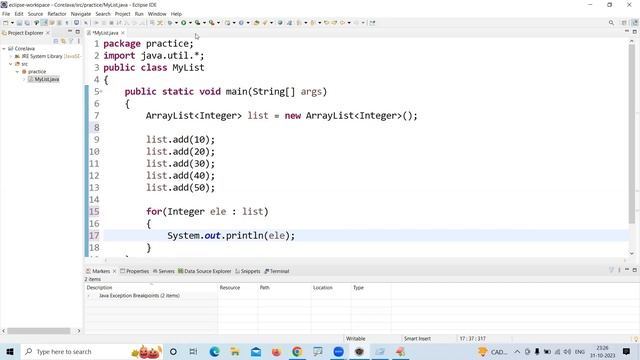This screenshot has height=360, width=640.
Task: Maximize the Project Explorer panel
Action: point(78,32)
